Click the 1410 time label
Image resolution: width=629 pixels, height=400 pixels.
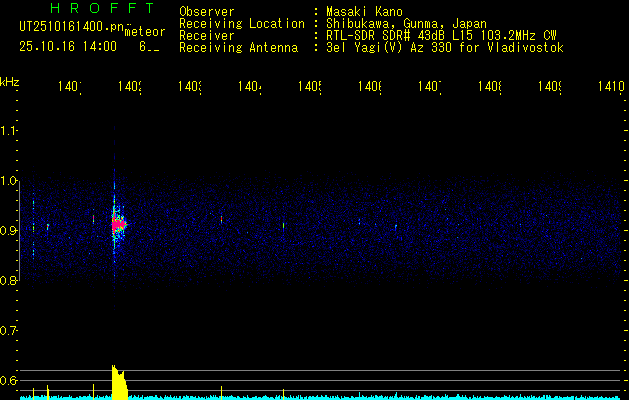pyautogui.click(x=609, y=88)
